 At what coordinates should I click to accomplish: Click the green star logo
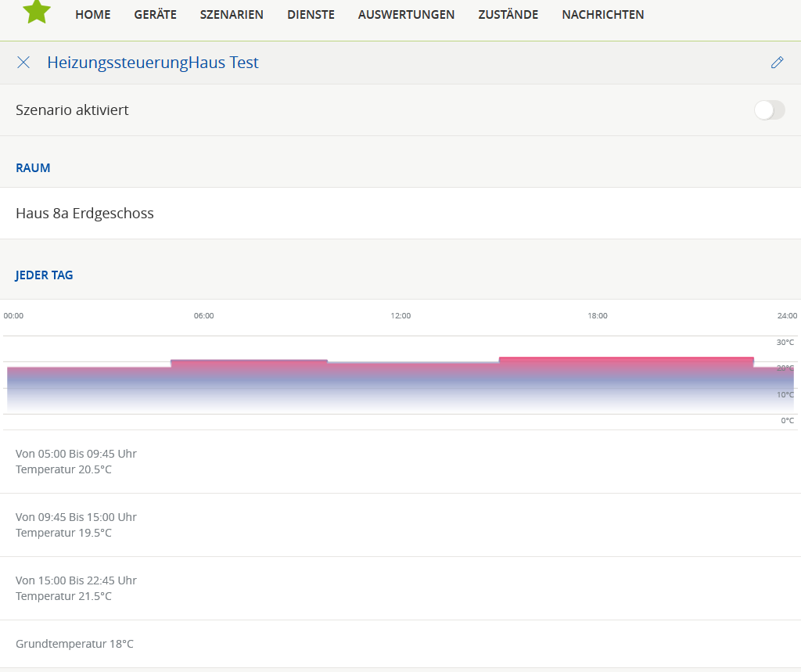coord(37,11)
